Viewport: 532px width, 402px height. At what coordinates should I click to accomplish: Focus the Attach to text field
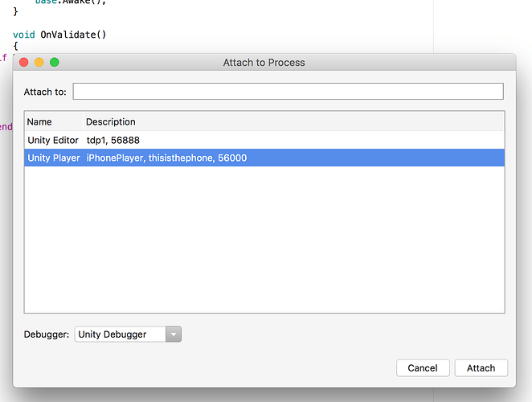[288, 92]
